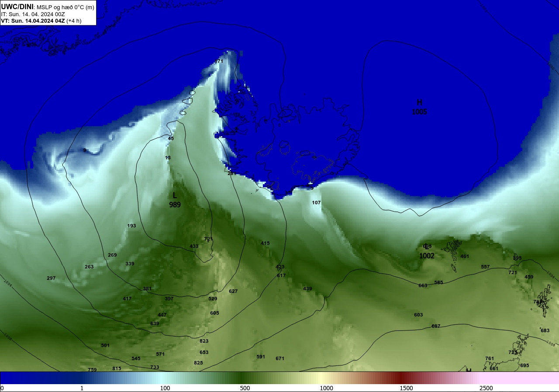Click the H 1005 high pressure label
This screenshot has height=392, width=559.
pyautogui.click(x=419, y=107)
